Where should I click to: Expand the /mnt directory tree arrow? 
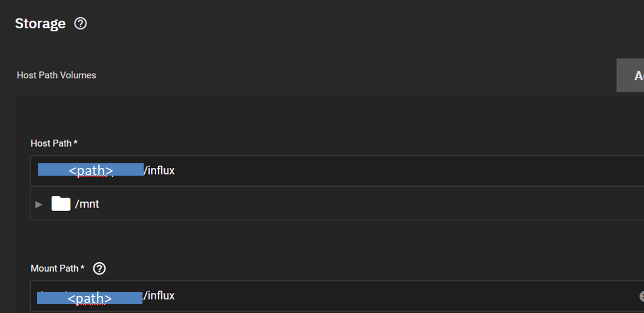pyautogui.click(x=39, y=204)
